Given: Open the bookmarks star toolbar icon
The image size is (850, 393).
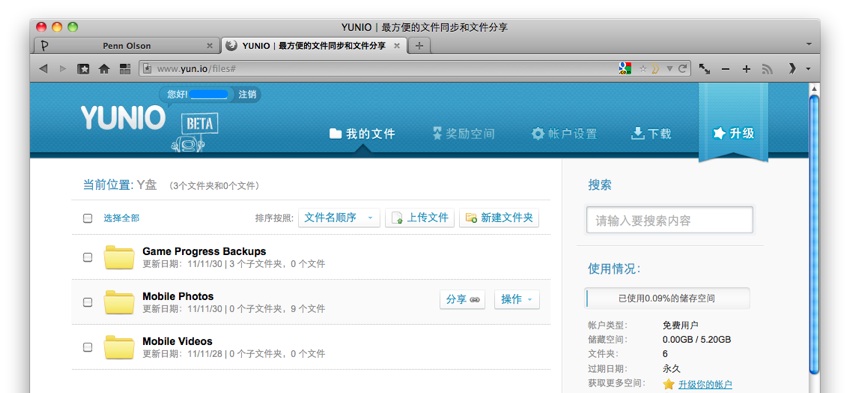Looking at the screenshot, I should 83,69.
